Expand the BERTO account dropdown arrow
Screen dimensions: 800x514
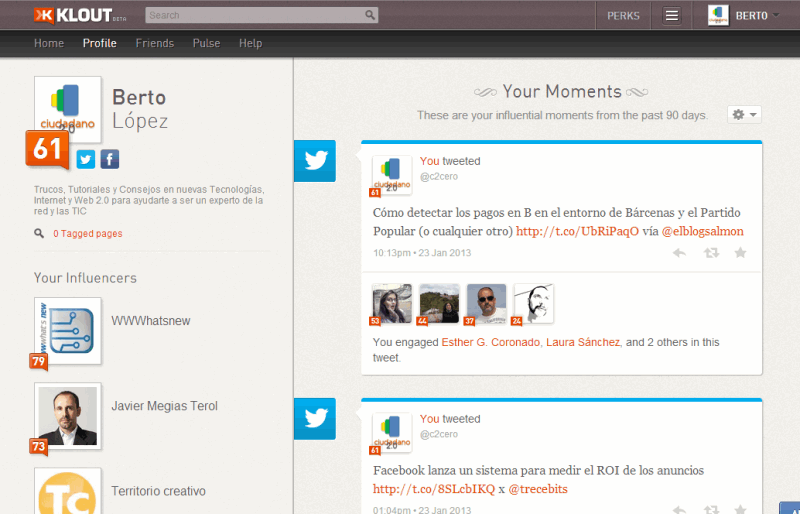776,15
